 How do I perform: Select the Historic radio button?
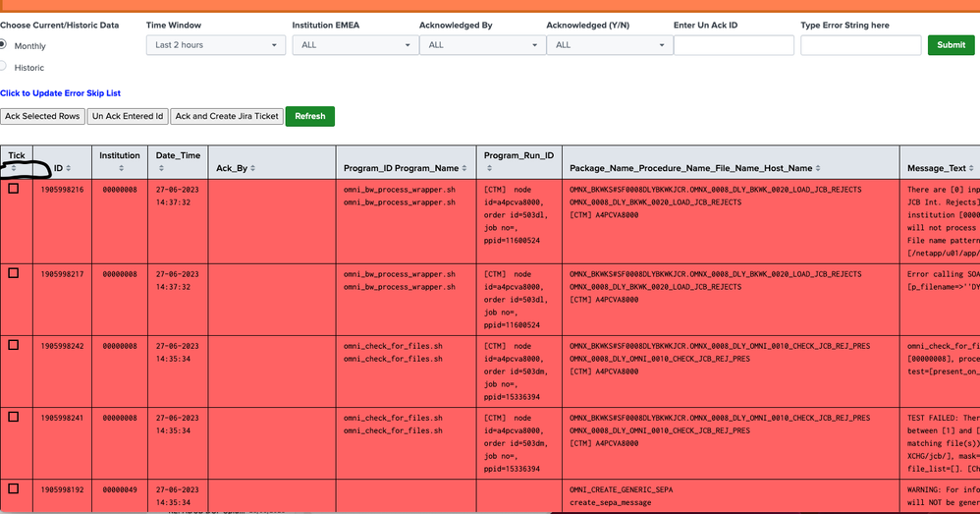3,67
